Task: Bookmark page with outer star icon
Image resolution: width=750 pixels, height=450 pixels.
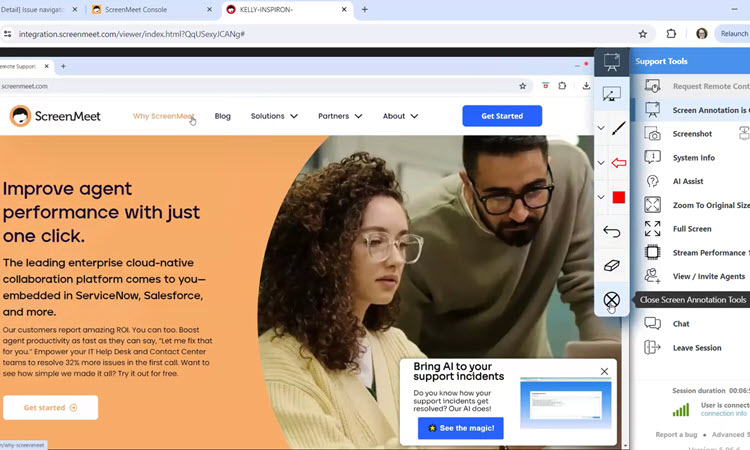Action: tap(643, 34)
